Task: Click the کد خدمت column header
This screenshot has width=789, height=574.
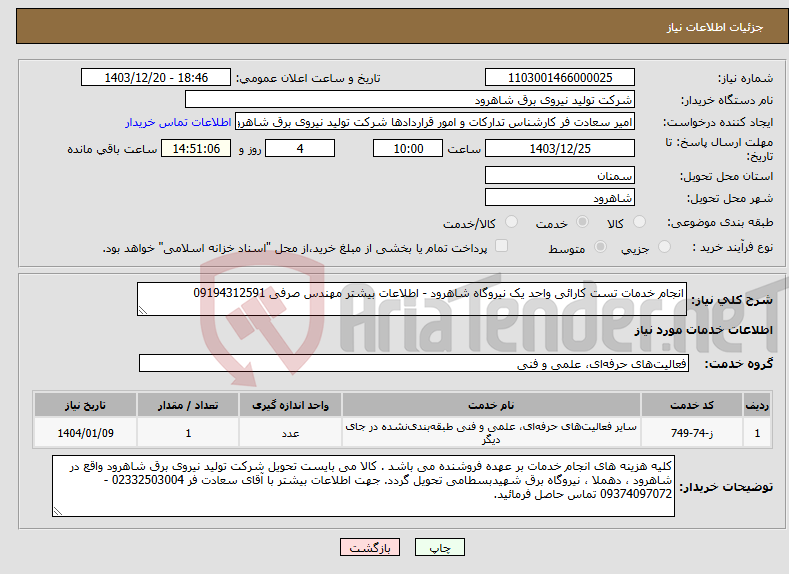Action: [x=692, y=405]
